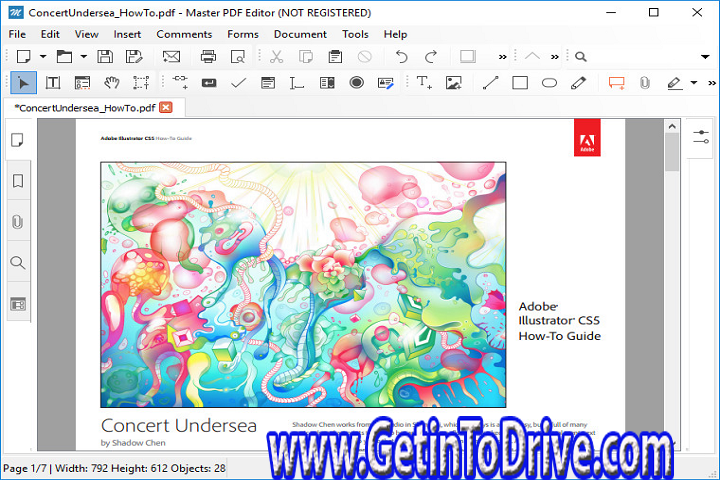The width and height of the screenshot is (720, 480).
Task: Attach a file with the paperclip tool
Action: click(x=645, y=83)
